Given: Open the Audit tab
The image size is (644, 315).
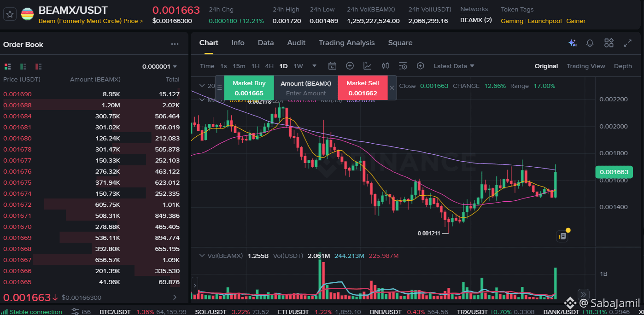Looking at the screenshot, I should [296, 43].
